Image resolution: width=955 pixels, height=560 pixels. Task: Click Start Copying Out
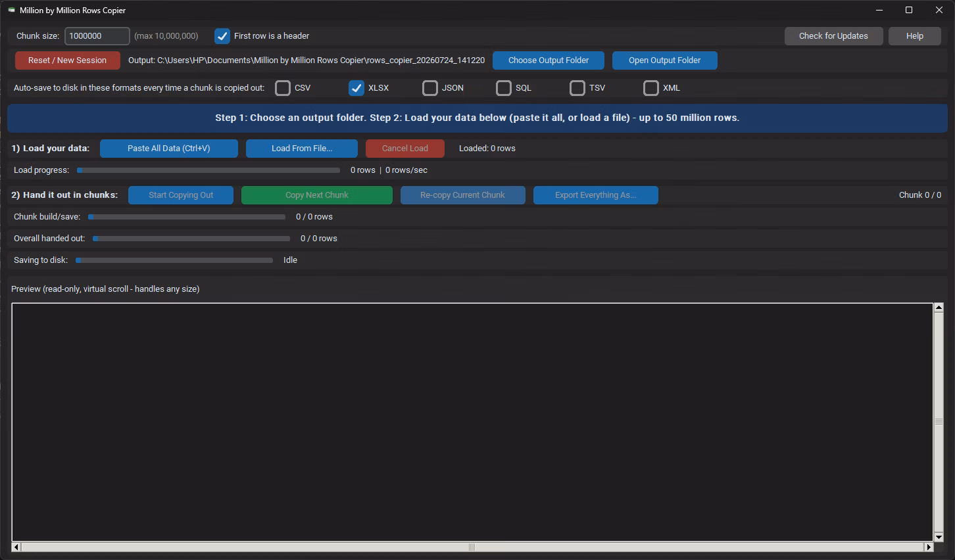pyautogui.click(x=181, y=195)
